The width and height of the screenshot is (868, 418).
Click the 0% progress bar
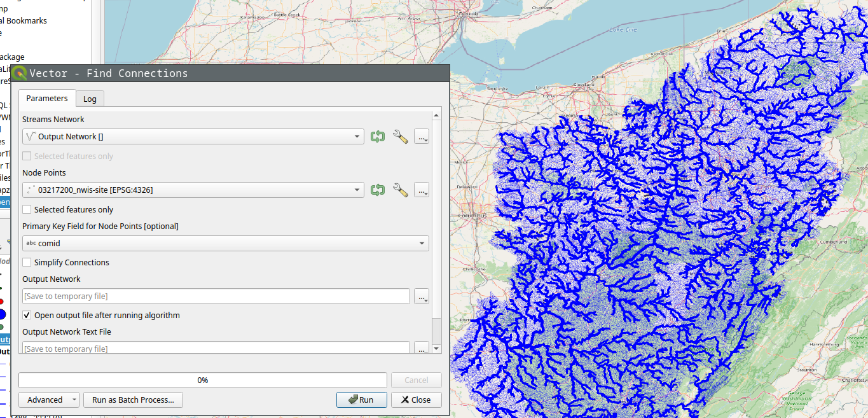202,380
